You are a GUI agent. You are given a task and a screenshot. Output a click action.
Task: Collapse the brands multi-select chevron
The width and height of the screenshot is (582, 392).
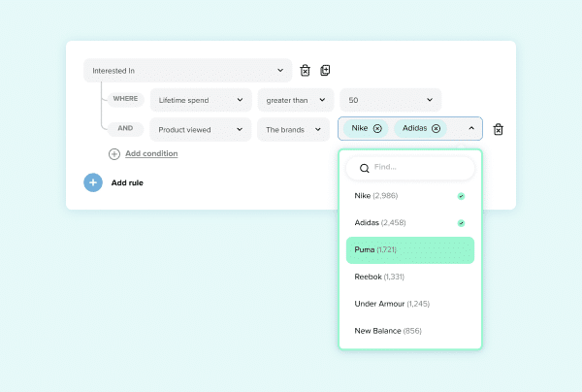click(471, 128)
